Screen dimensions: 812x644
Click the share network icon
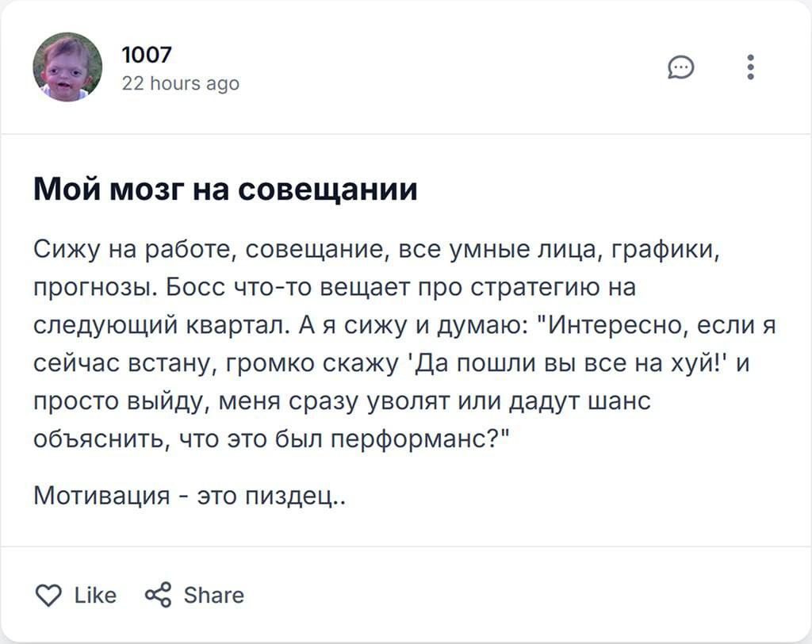[158, 595]
